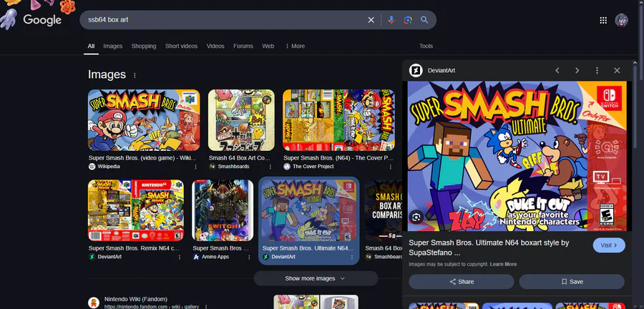Click the Share button
This screenshot has width=644, height=309.
tap(462, 282)
